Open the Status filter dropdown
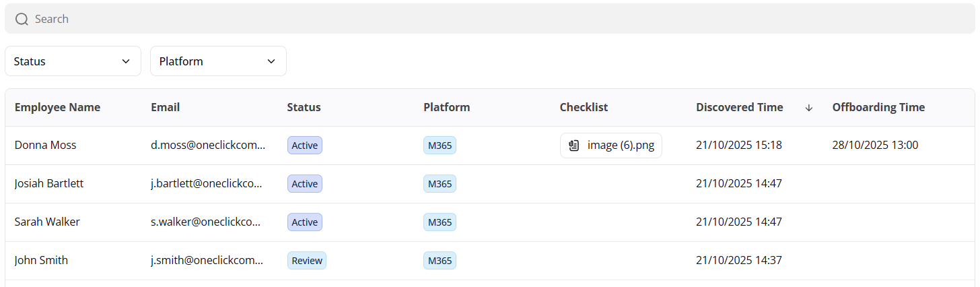 pos(73,61)
